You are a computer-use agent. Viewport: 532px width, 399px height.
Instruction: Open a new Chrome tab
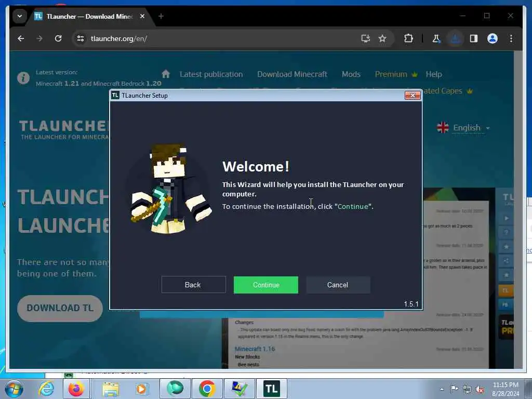pyautogui.click(x=161, y=16)
